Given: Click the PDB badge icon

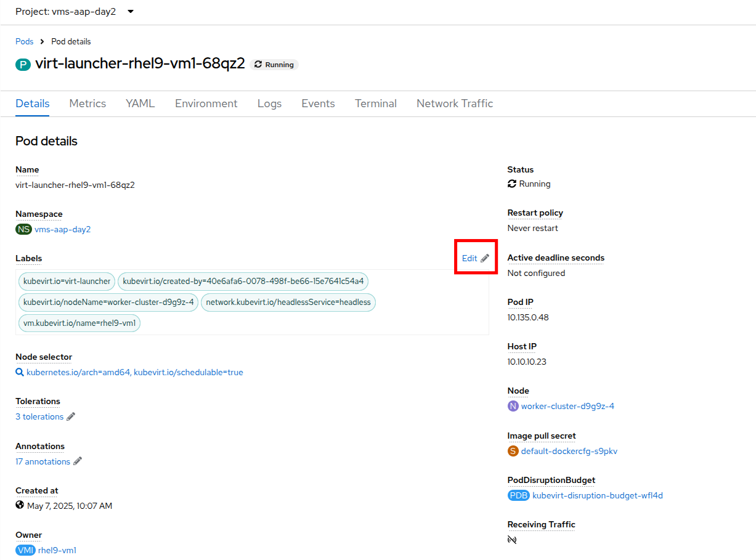Looking at the screenshot, I should click(518, 495).
